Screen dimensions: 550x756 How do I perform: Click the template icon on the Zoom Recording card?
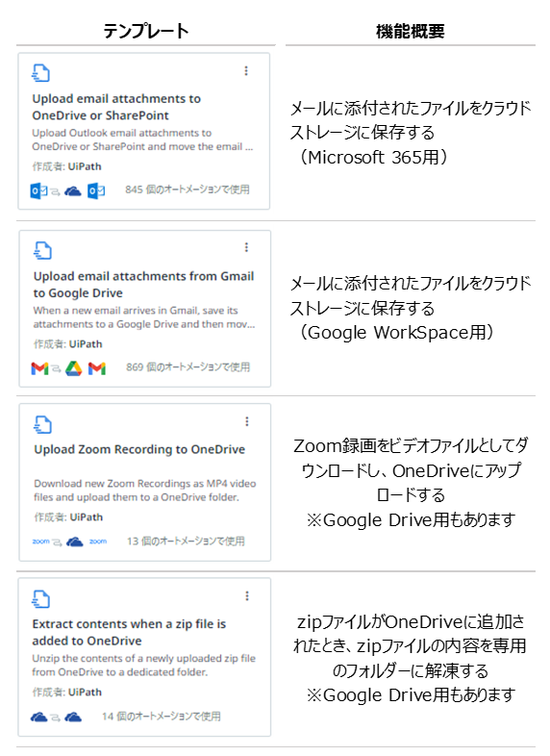coord(43,425)
